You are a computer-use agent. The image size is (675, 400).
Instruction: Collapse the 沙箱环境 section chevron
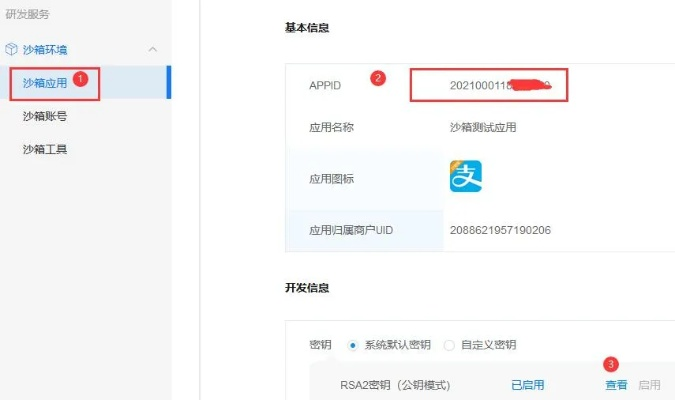click(152, 49)
